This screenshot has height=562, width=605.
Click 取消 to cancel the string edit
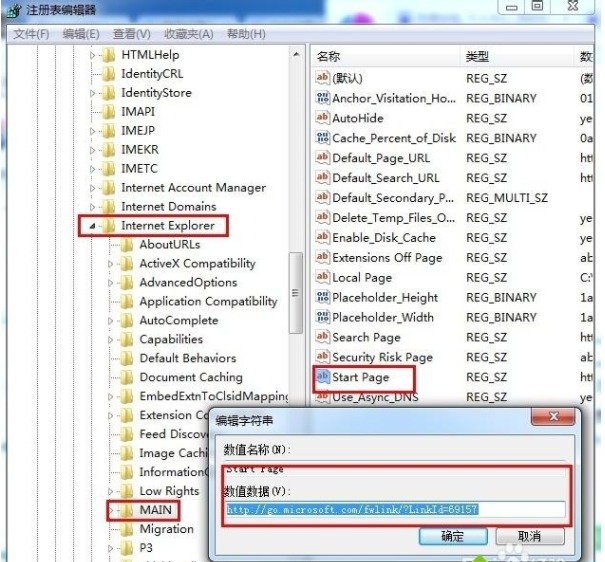pyautogui.click(x=530, y=536)
